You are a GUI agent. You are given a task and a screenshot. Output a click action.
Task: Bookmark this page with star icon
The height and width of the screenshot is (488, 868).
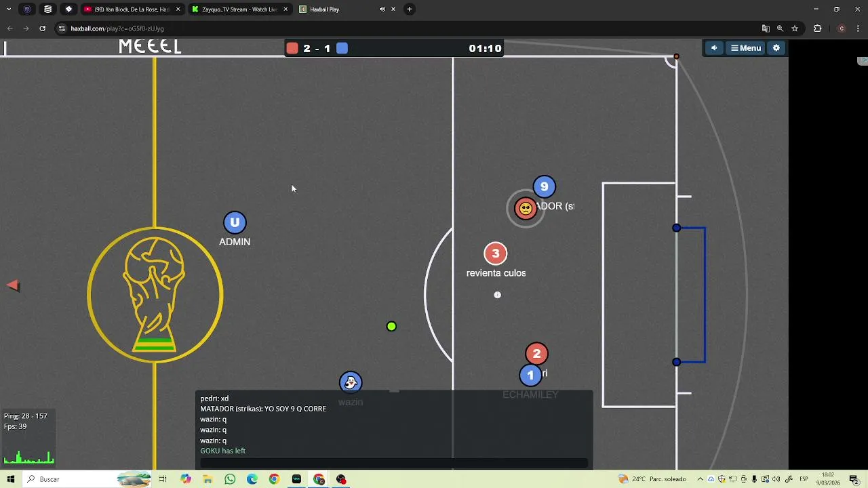coord(795,28)
